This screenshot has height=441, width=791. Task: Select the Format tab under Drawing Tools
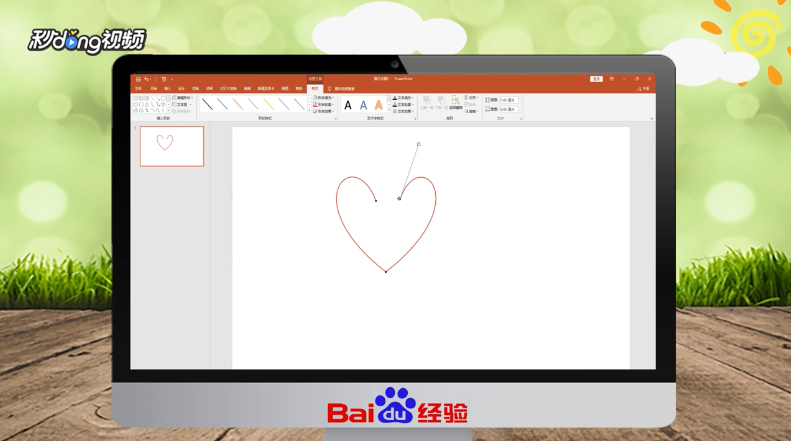(315, 88)
